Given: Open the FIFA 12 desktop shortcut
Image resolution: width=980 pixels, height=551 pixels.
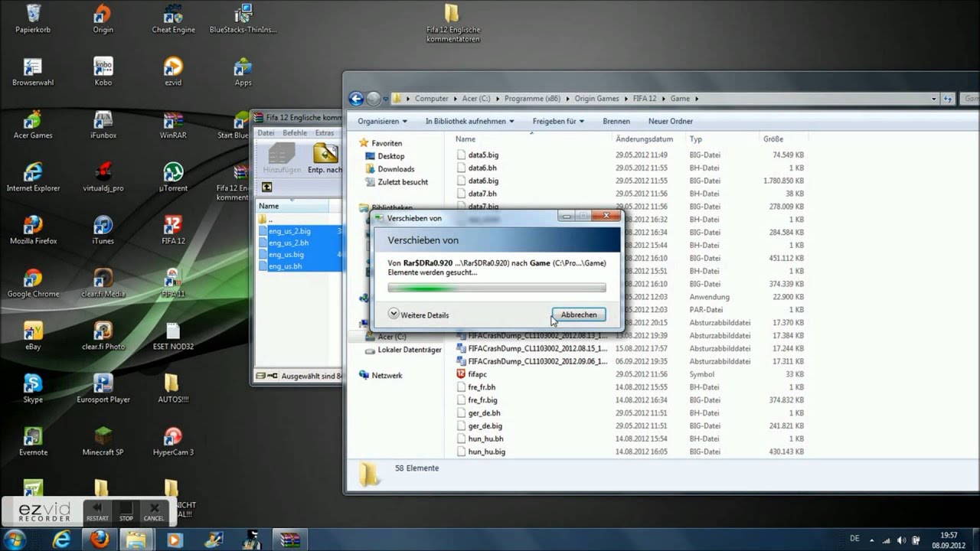Looking at the screenshot, I should point(173,230).
